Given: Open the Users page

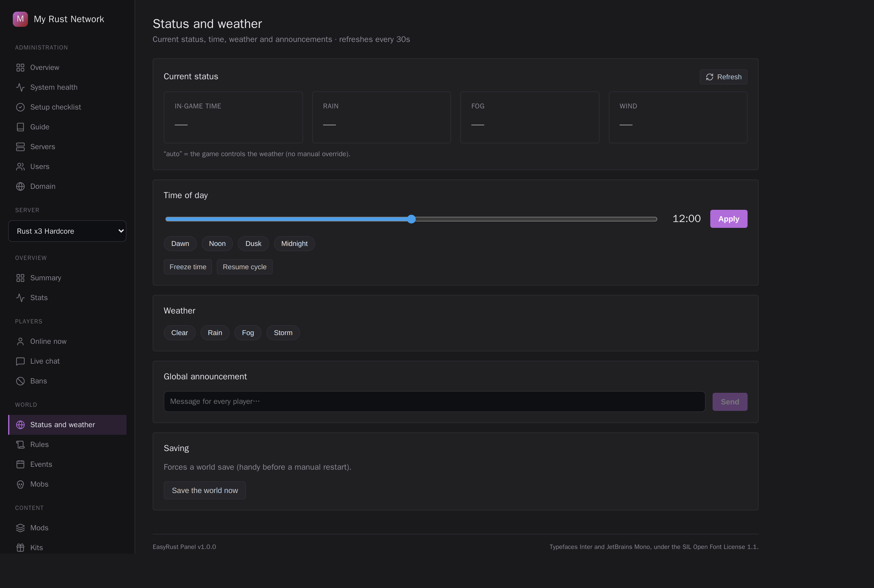Looking at the screenshot, I should (x=67, y=166).
